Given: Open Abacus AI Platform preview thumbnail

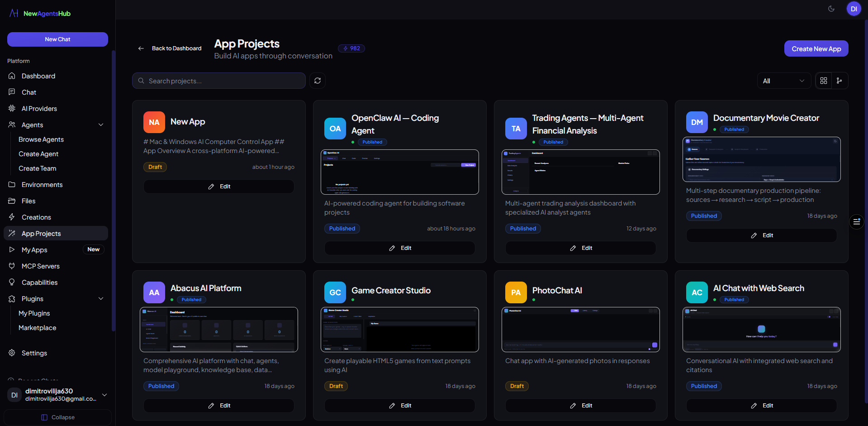Looking at the screenshot, I should (219, 330).
